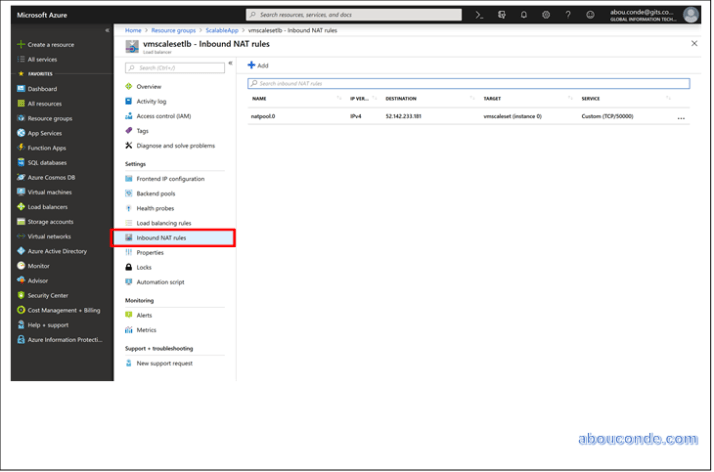
Task: Open Security Center from sidebar
Action: point(47,295)
